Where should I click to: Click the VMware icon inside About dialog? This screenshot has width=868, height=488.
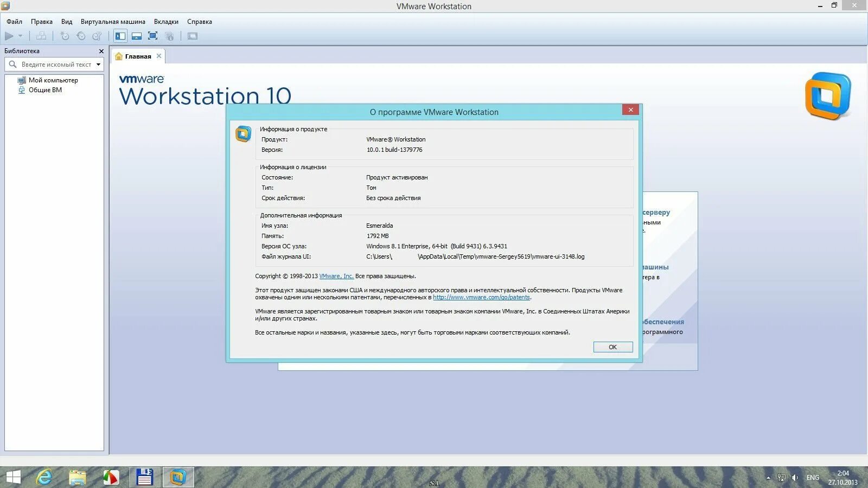pyautogui.click(x=243, y=133)
